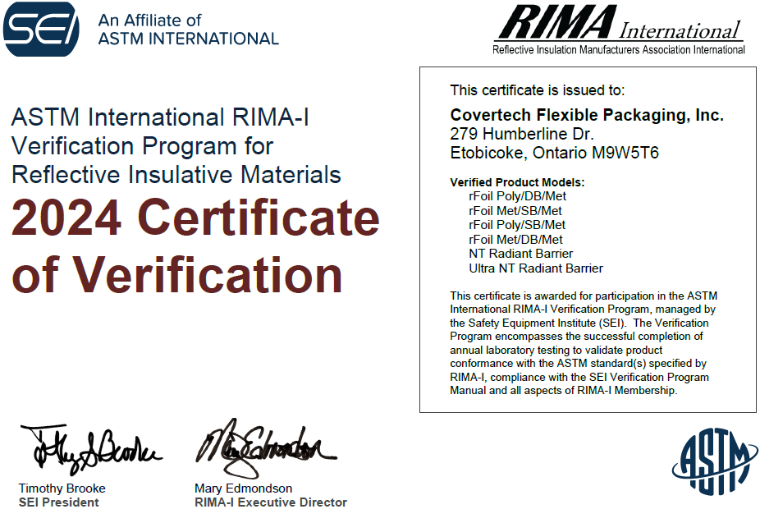This screenshot has height=532, width=760.
Task: Select the rFoil Poly/DB/Met product model
Action: click(x=517, y=196)
